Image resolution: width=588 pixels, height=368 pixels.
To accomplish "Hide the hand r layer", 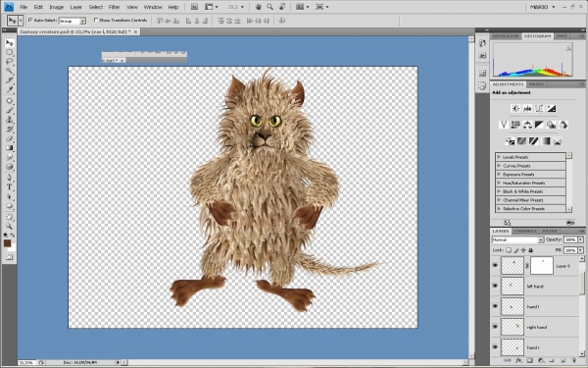I will (x=495, y=347).
